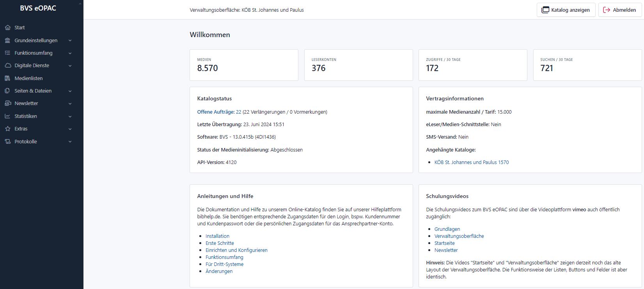Click the Medienlisten books icon
Image resolution: width=644 pixels, height=289 pixels.
7,78
